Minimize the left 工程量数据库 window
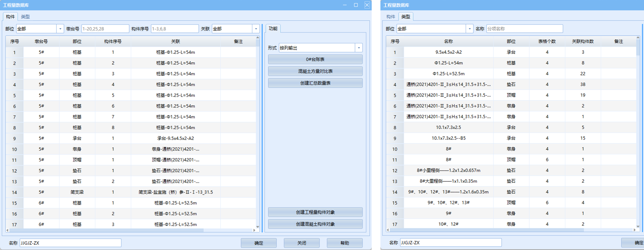The image size is (644, 250). [345, 5]
